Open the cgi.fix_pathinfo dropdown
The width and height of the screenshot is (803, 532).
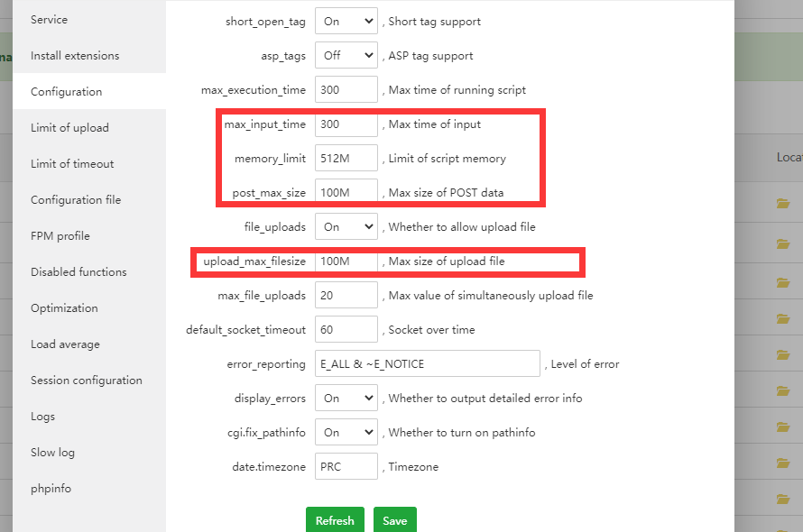[346, 433]
